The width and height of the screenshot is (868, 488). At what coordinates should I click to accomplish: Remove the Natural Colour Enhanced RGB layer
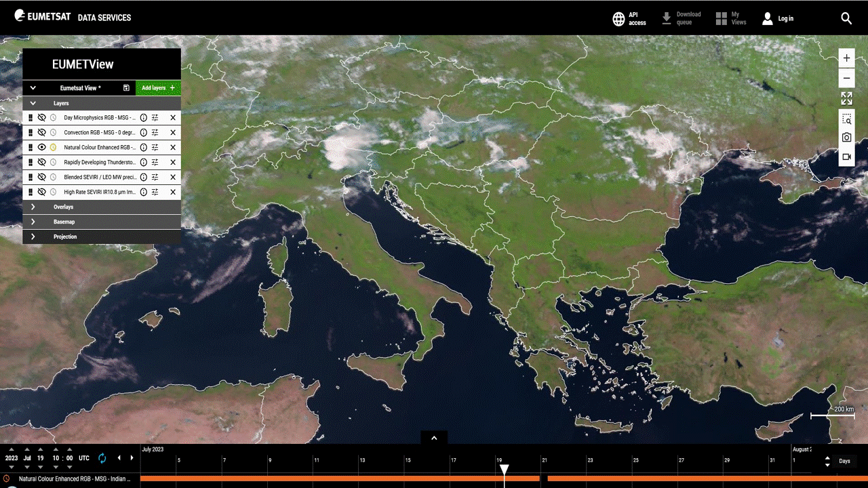173,147
